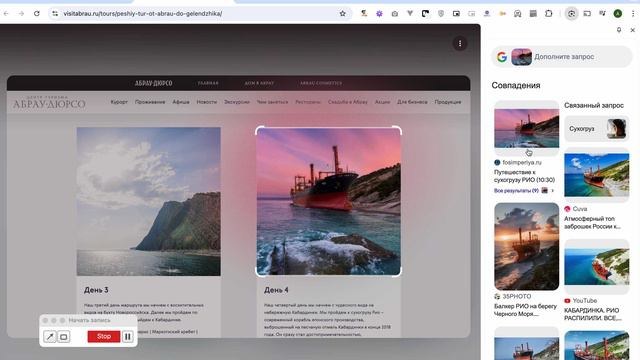The height and width of the screenshot is (360, 640).
Task: Open the picture-in-picture extension icon
Action: [x=456, y=13]
